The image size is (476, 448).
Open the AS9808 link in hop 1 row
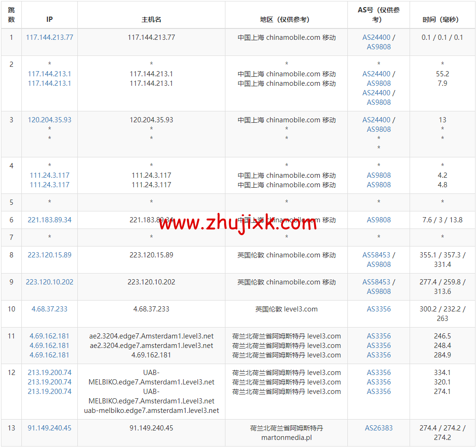[378, 47]
